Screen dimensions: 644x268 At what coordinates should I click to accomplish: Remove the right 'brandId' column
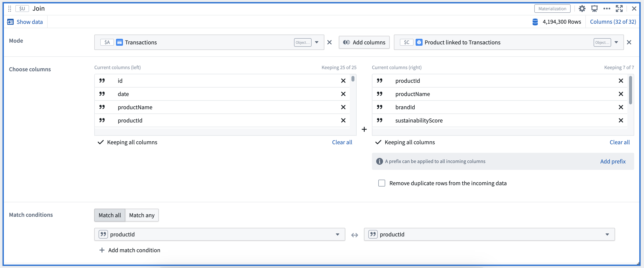pos(621,107)
